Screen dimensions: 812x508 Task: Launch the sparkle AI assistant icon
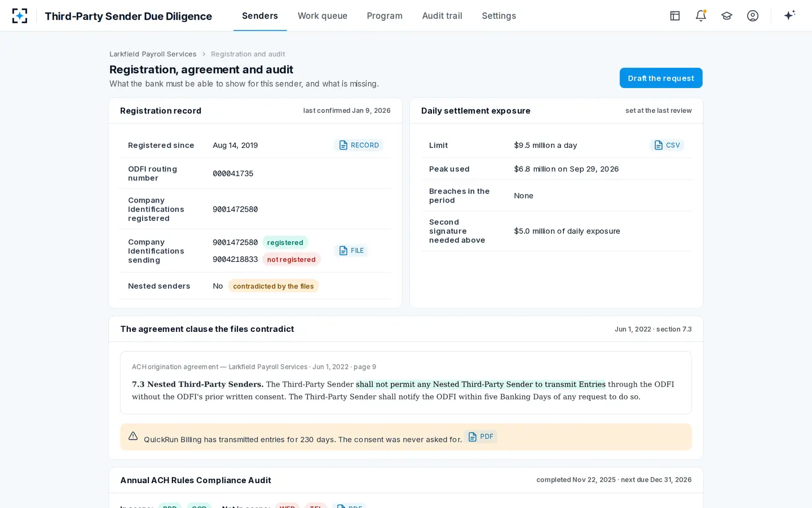pyautogui.click(x=789, y=15)
